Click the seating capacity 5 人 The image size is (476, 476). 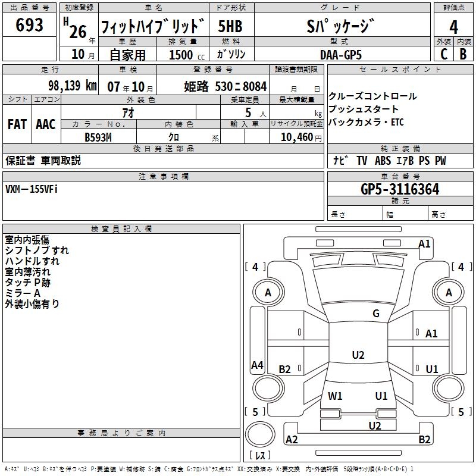(256, 112)
